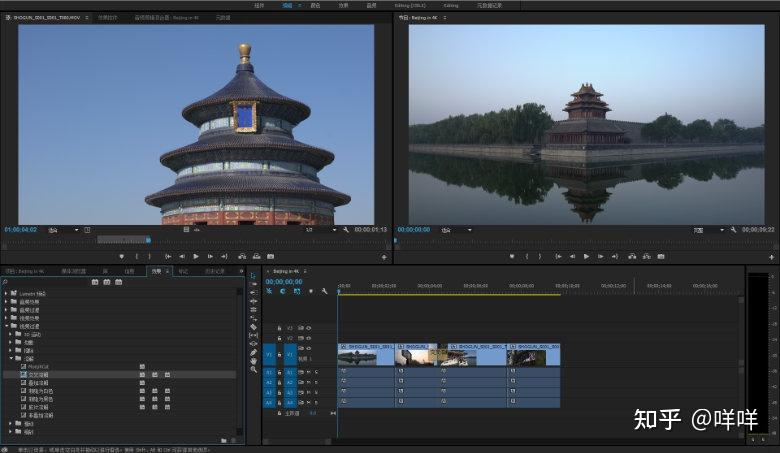Select the Pen tool

point(254,353)
